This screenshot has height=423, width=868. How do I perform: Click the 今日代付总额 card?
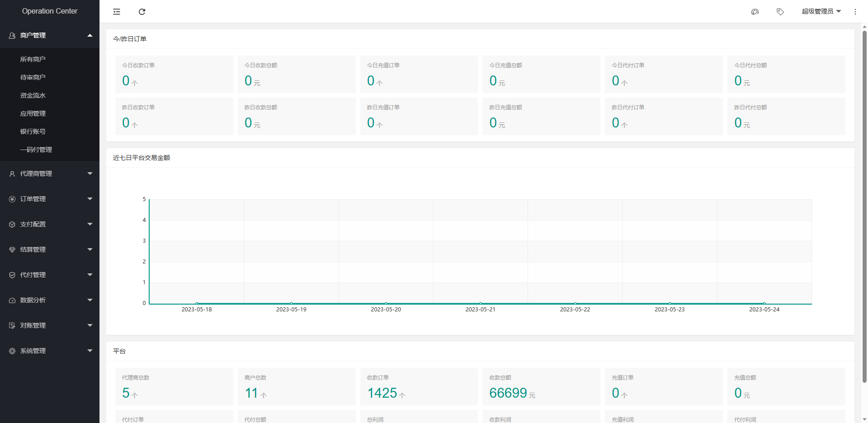[x=786, y=74]
